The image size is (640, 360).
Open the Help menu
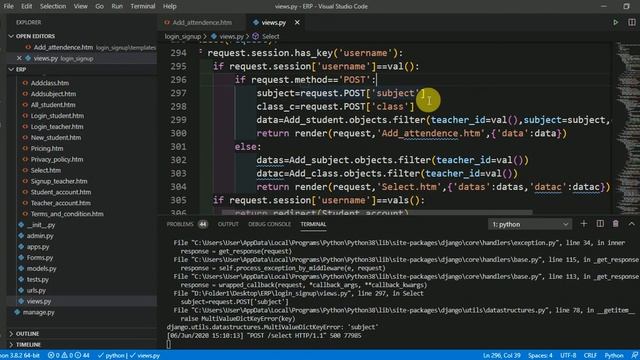pos(169,6)
